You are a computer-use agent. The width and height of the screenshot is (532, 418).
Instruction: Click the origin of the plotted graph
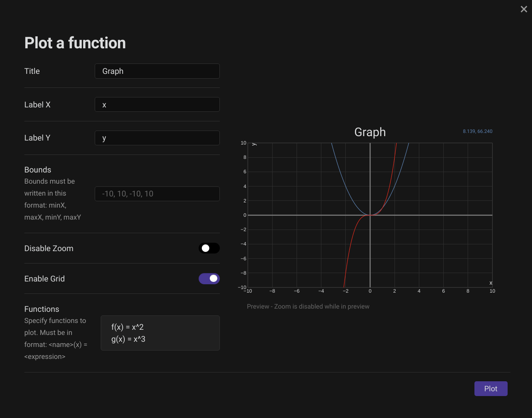(370, 215)
